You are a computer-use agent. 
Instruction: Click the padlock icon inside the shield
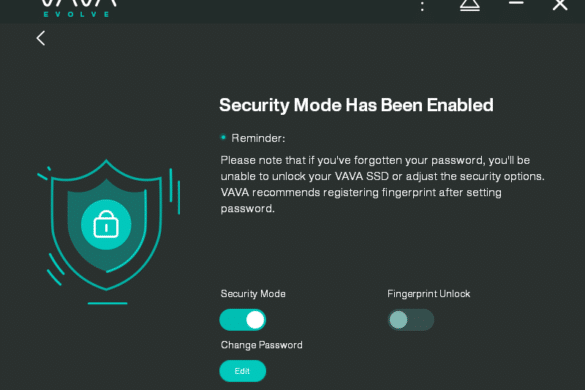[x=106, y=224]
